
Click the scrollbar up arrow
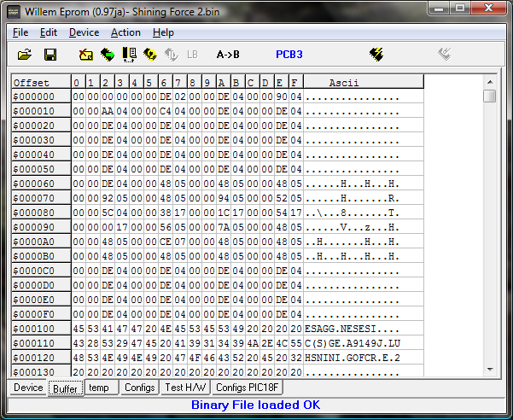pos(490,82)
